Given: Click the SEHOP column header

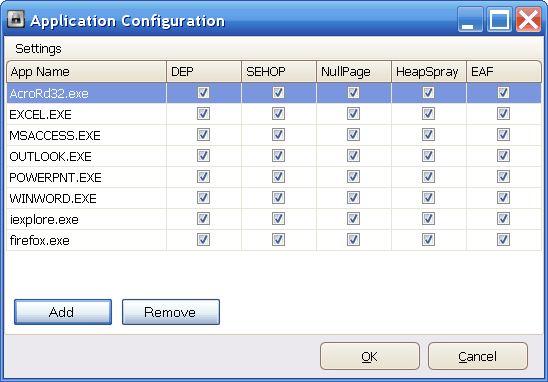Looking at the screenshot, I should (279, 72).
